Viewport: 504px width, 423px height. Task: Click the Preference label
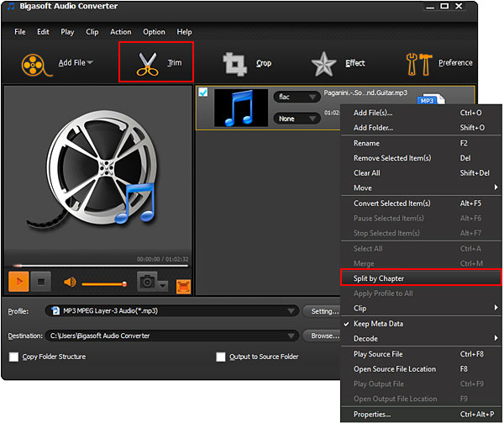click(x=455, y=63)
